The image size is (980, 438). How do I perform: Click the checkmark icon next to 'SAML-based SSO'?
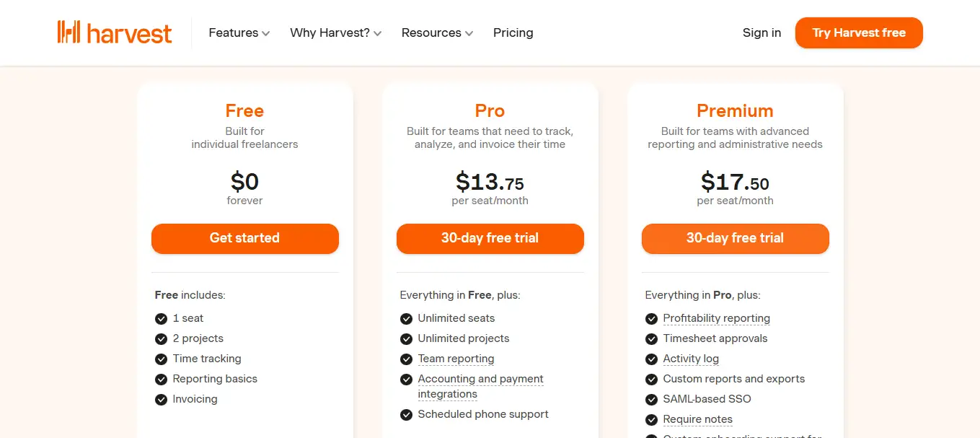pyautogui.click(x=651, y=399)
